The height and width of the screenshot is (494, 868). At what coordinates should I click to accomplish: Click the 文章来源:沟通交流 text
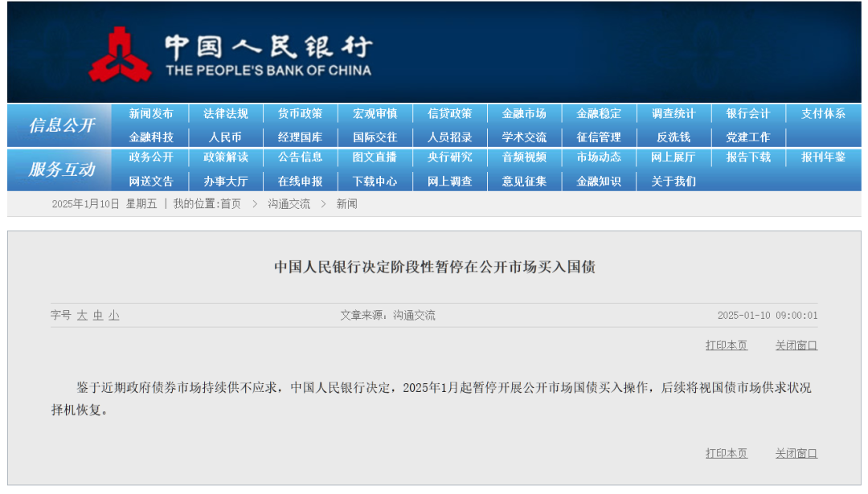pyautogui.click(x=387, y=316)
